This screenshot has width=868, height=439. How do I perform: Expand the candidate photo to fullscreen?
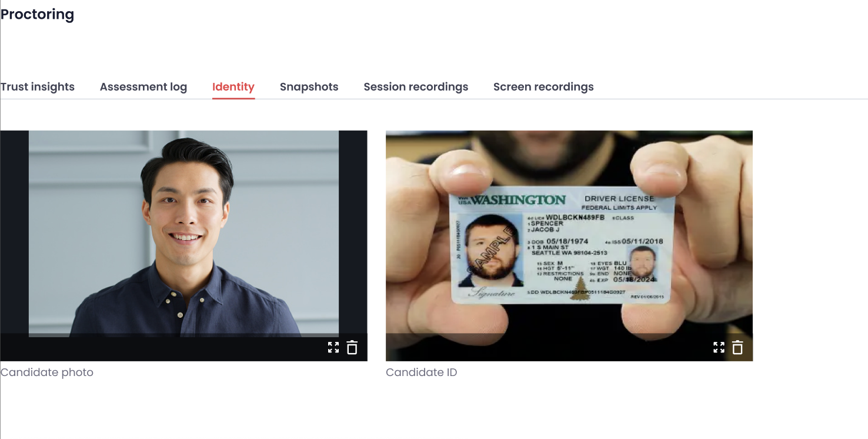pos(333,347)
